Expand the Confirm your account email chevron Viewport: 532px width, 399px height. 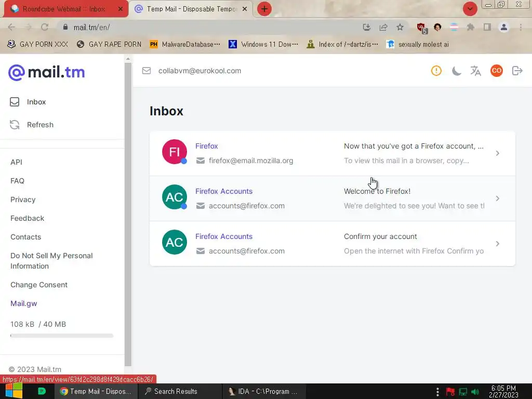click(497, 244)
